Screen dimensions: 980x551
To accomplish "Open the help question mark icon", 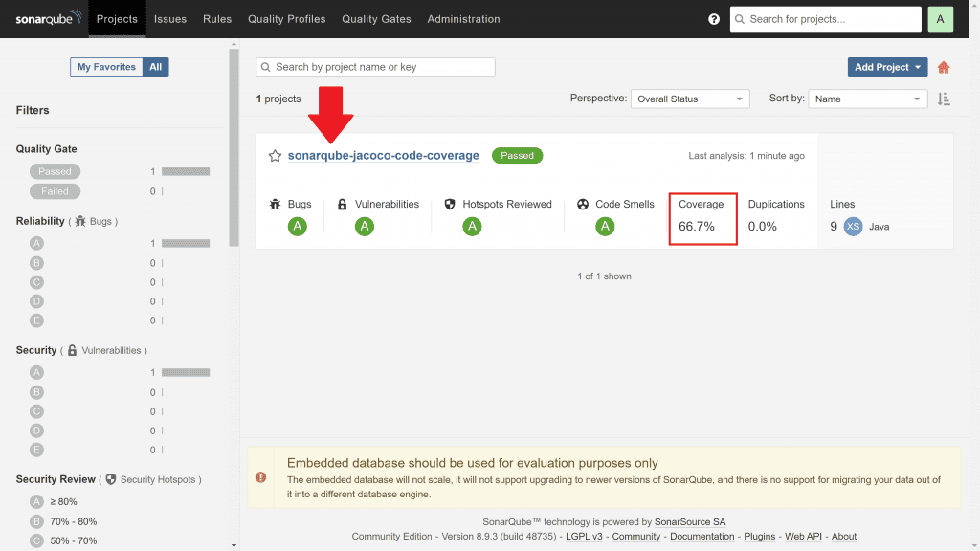I will click(714, 19).
